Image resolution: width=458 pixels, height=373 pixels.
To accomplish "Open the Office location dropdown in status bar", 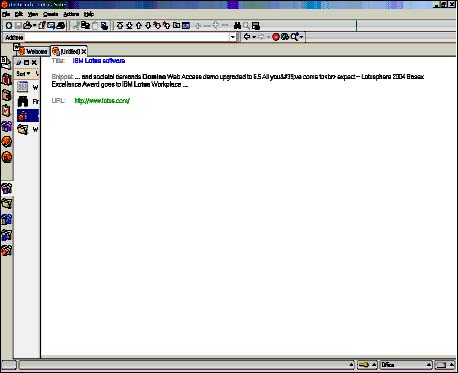I will coord(406,365).
